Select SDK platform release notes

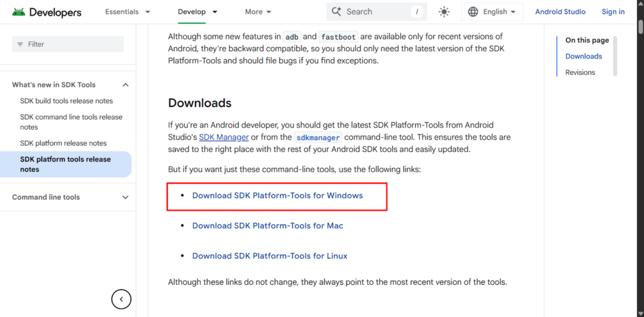click(x=63, y=143)
